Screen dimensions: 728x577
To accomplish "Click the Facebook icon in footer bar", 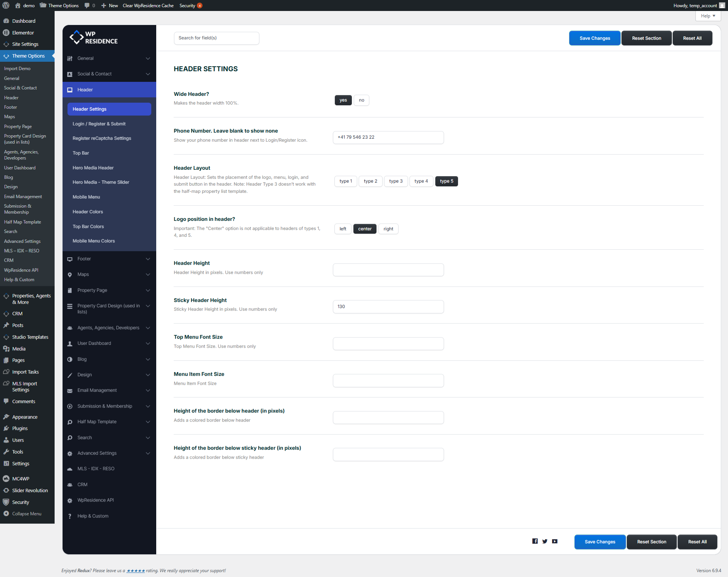I will coord(535,541).
